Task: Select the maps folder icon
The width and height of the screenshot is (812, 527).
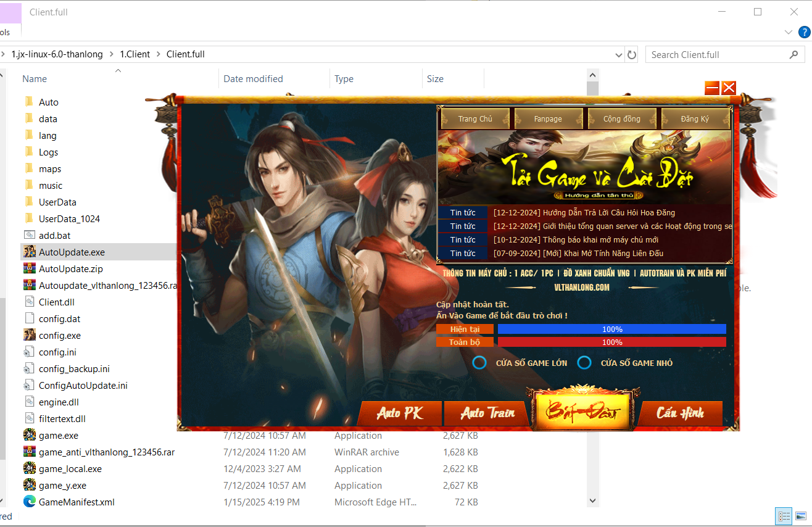Action: point(29,168)
